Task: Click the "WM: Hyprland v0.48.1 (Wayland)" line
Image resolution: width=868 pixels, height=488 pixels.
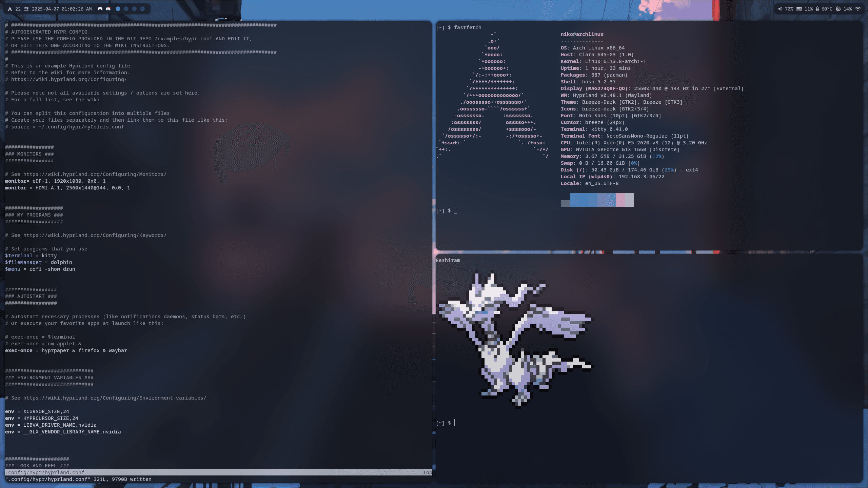Action: [606, 95]
